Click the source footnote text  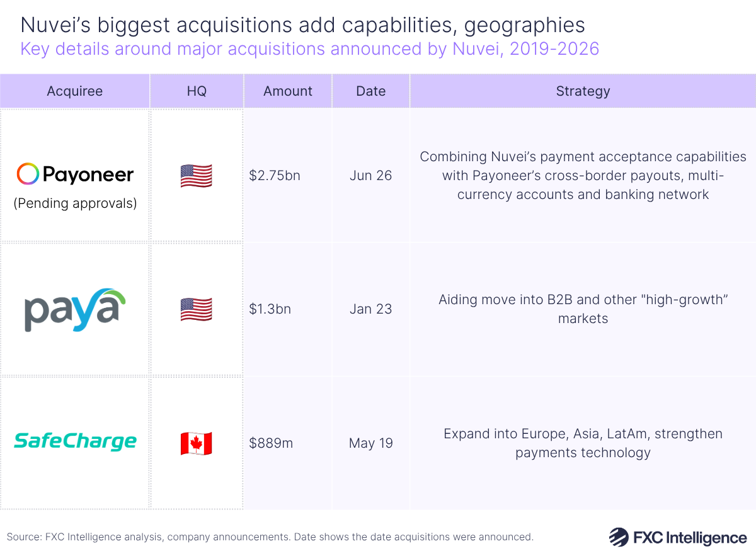(270, 537)
